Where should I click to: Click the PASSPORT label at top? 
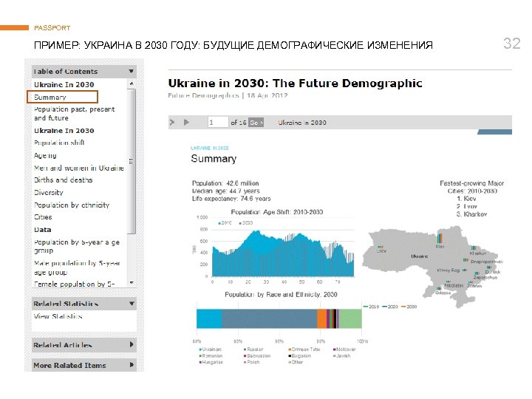point(52,28)
